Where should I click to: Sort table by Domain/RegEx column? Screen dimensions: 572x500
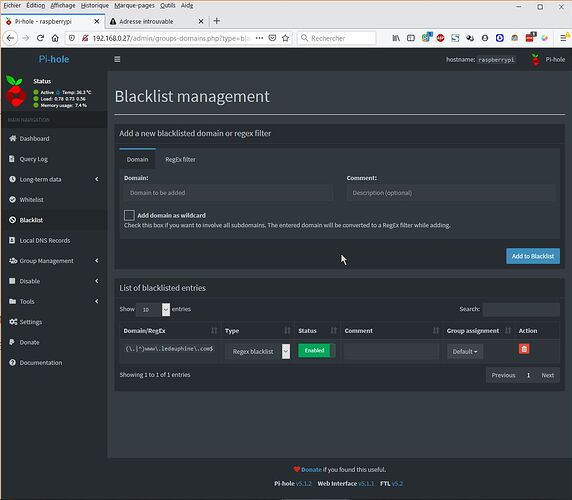click(169, 331)
